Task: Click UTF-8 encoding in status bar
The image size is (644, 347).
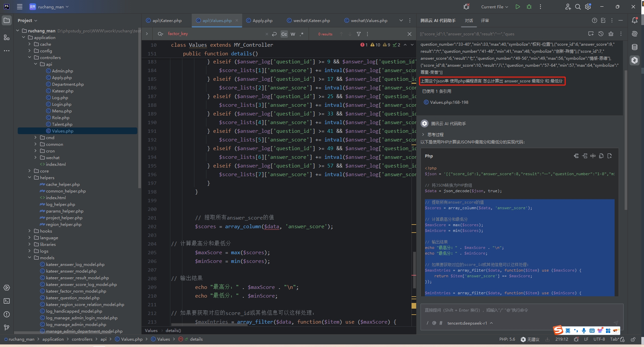Action: (x=599, y=339)
